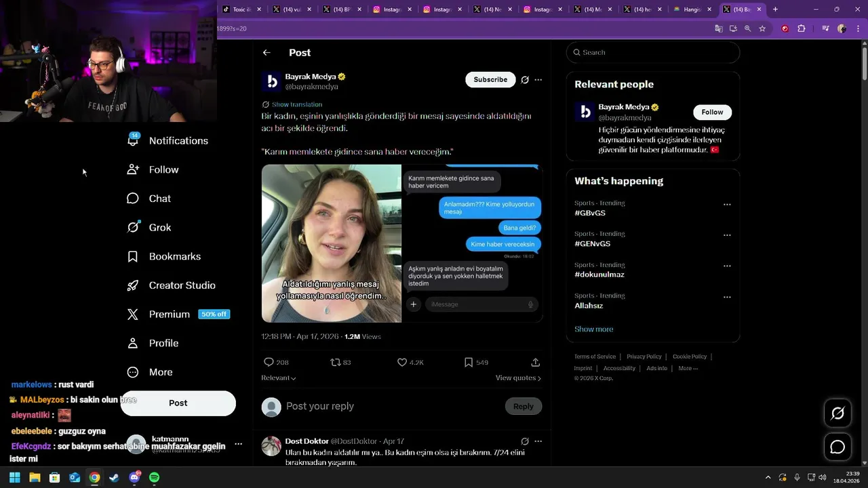
Task: Click Grok explain icon on Bayrak Medya post
Action: [x=525, y=80]
